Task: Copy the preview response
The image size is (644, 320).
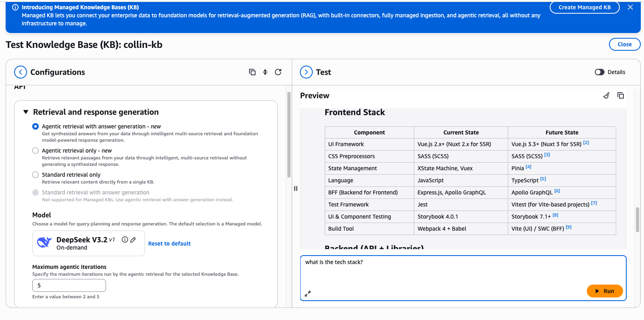Action: click(621, 95)
